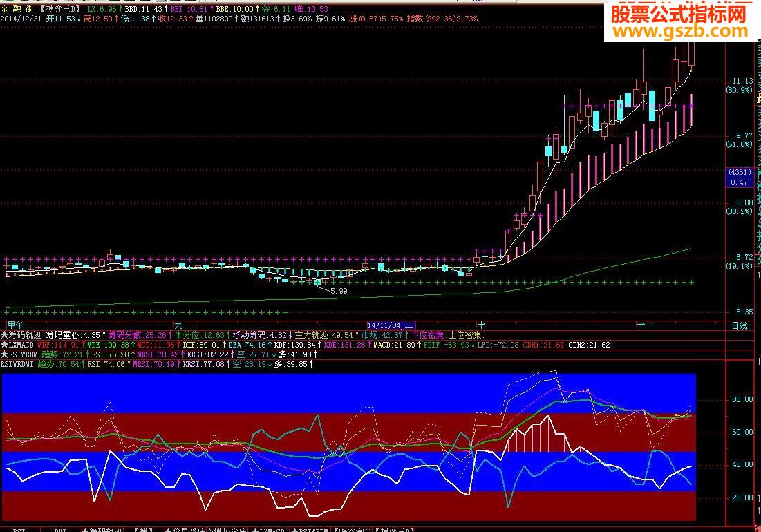Viewport: 761px width, 532px height.
Task: Click the FDIF:-63.93 value
Action: (x=446, y=345)
